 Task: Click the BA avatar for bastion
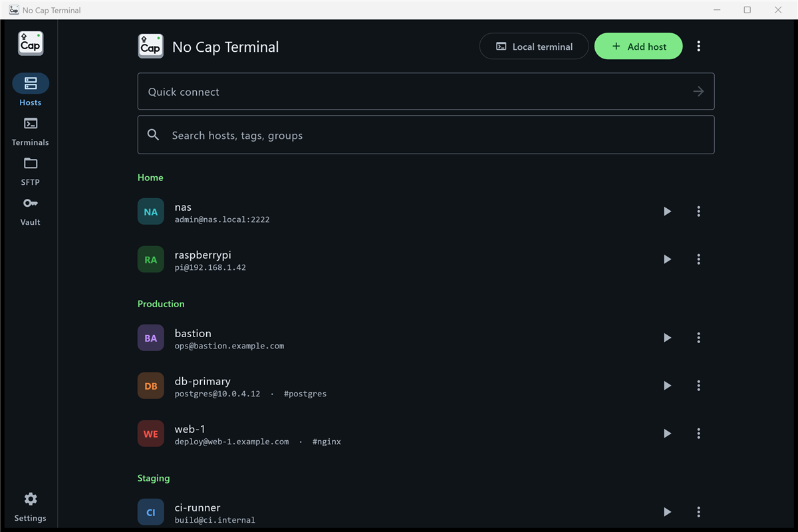[x=151, y=338]
